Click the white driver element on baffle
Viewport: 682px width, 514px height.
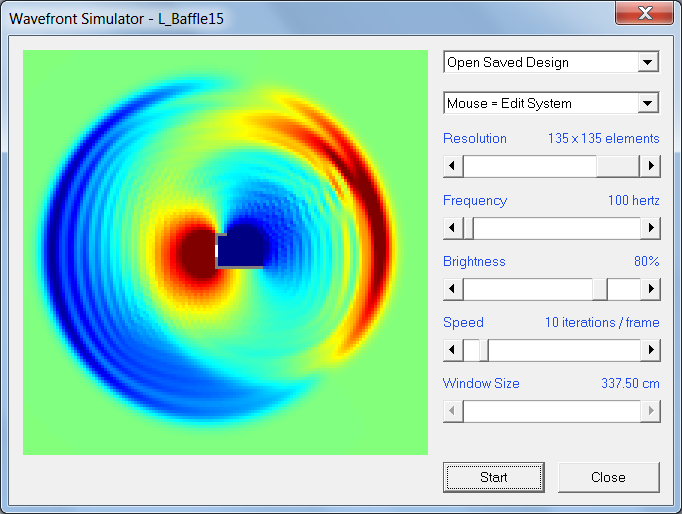pos(216,251)
